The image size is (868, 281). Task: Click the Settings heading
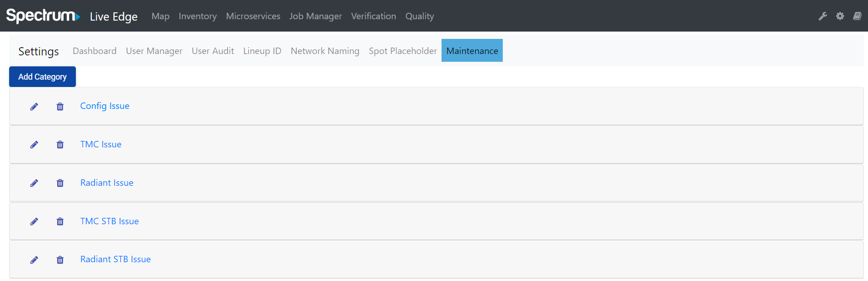coord(38,51)
